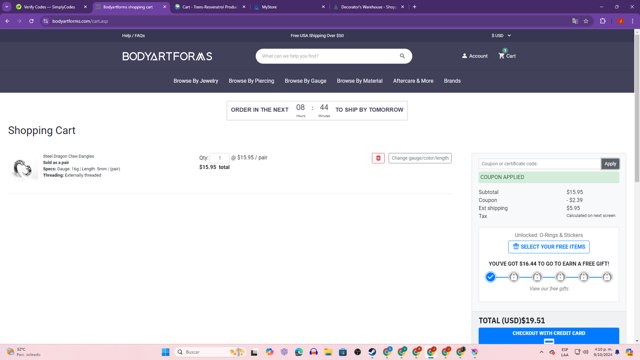640x360 pixels.
Task: Open File Explorer from the taskbar
Action: point(328,352)
